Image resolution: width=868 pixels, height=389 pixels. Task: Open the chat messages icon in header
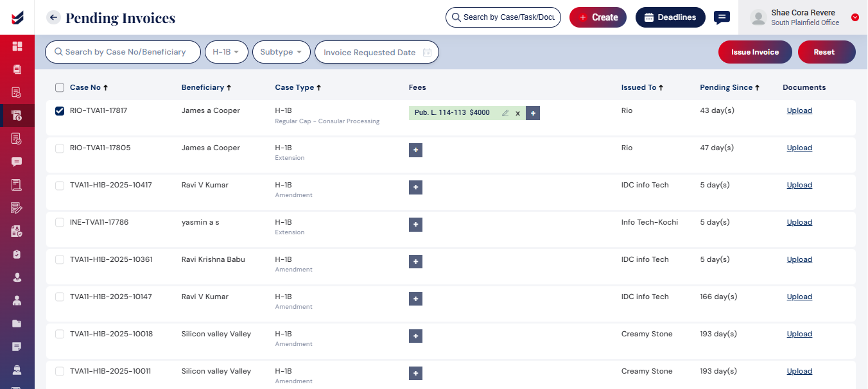tap(722, 17)
